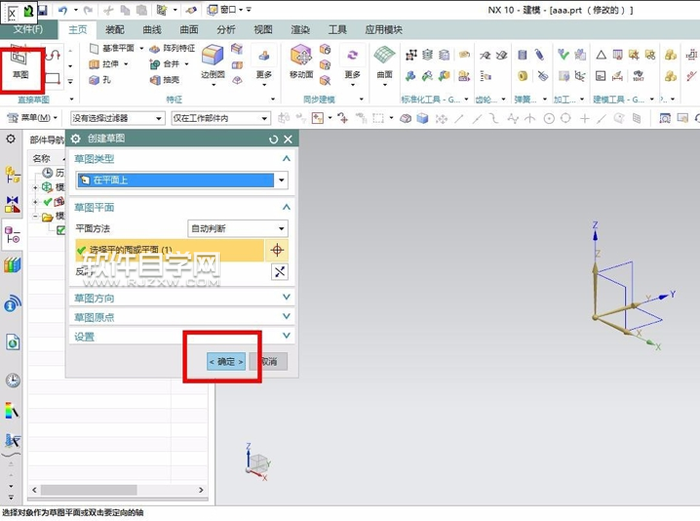Select the Extrude (拉伸) tool
The image size is (700, 521).
pyautogui.click(x=108, y=64)
